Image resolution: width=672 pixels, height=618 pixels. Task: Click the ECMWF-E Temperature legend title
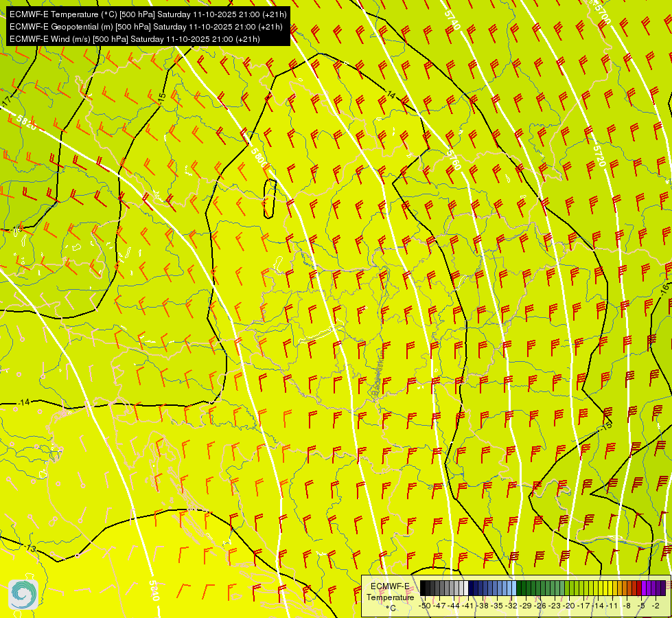coord(391,592)
